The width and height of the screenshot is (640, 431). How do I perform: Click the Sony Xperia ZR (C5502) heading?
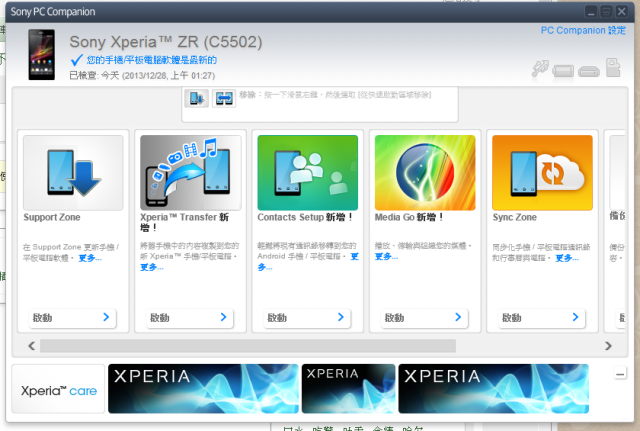click(x=166, y=42)
